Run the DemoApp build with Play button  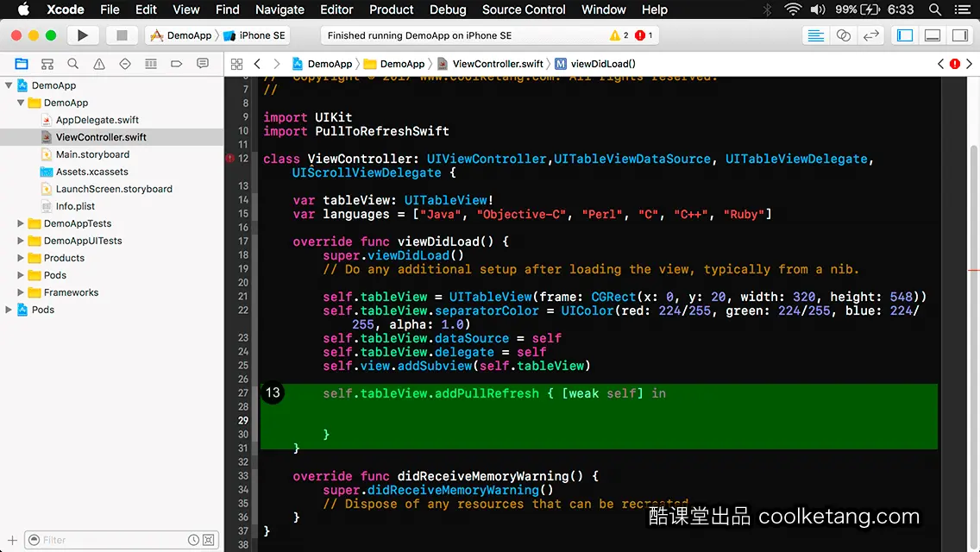pyautogui.click(x=82, y=35)
